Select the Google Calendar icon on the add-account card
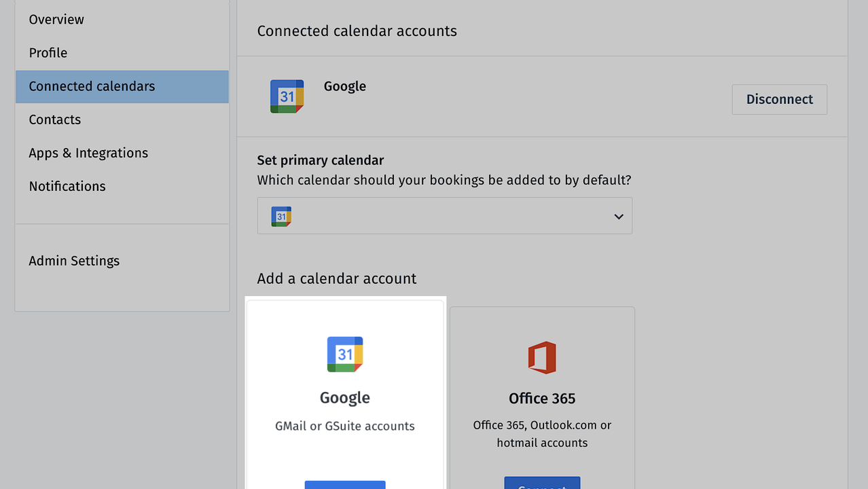Viewport: 868px width, 489px height. (x=344, y=353)
